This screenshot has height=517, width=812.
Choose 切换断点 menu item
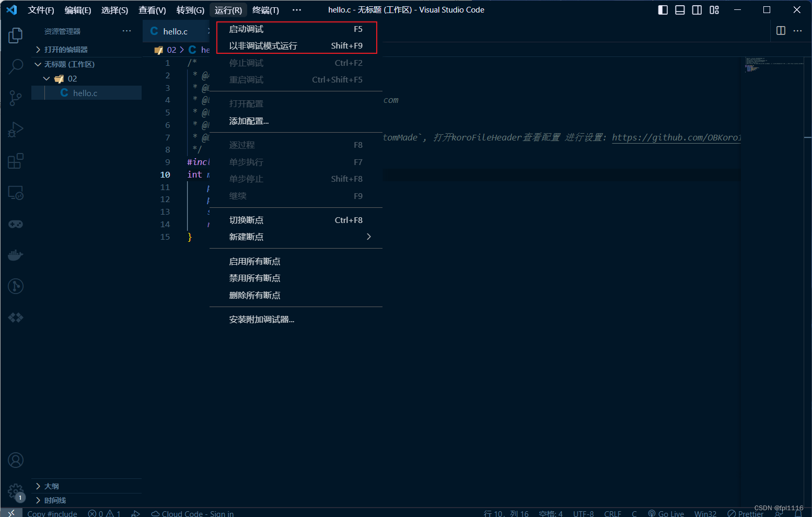pyautogui.click(x=296, y=220)
